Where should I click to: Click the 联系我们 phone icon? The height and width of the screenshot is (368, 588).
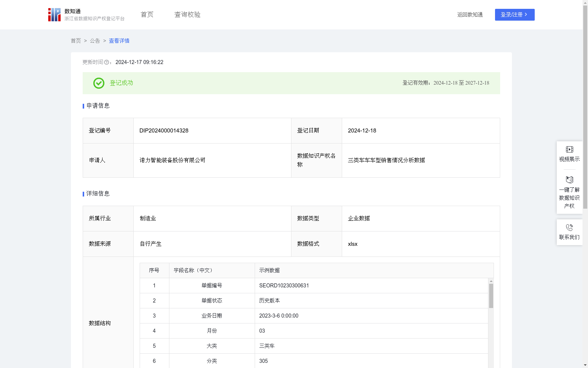pos(569,227)
